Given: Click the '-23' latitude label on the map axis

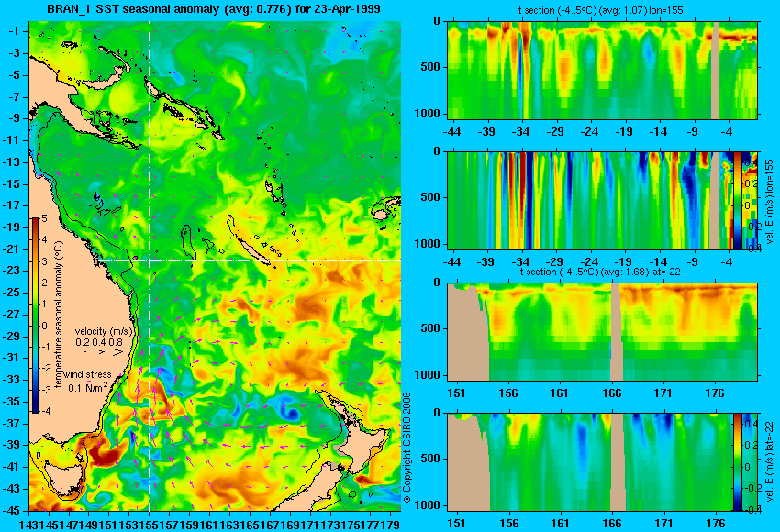Looking at the screenshot, I should click(12, 271).
